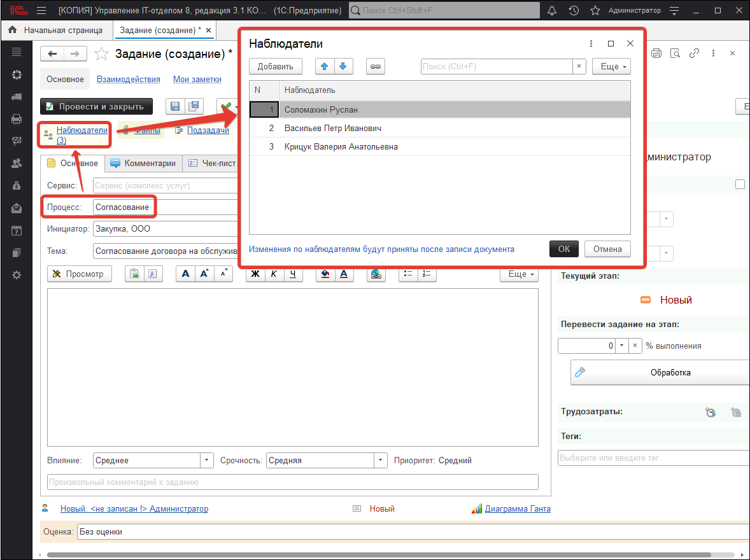Screen dimensions: 750x560
Task: Open notifications bell in title bar
Action: tap(551, 11)
